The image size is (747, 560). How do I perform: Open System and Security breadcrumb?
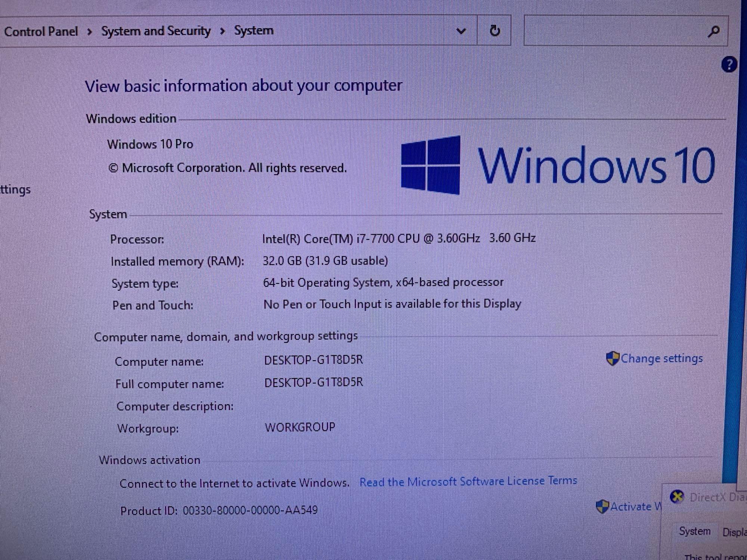(156, 31)
